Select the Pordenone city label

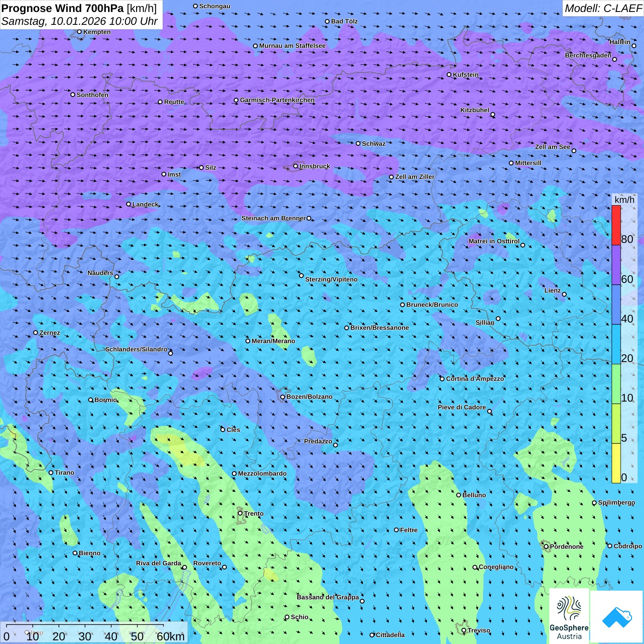click(x=567, y=546)
